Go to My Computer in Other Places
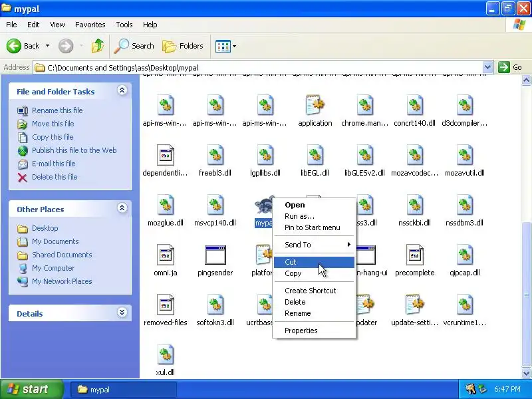Screen dimensions: 532x399 pyautogui.click(x=53, y=268)
